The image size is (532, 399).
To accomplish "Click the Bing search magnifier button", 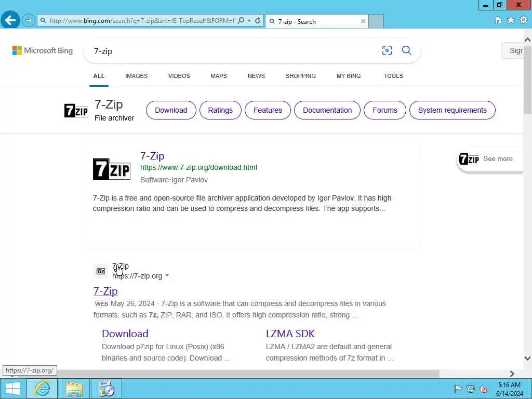I will point(406,50).
